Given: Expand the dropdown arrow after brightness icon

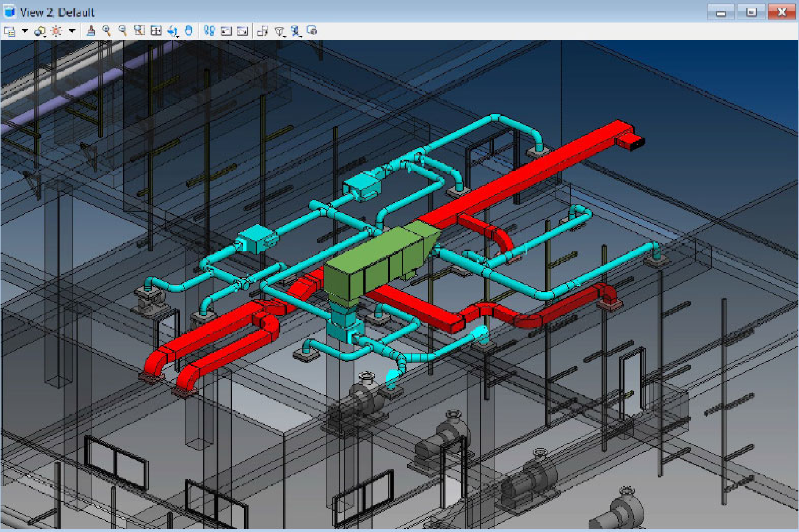Looking at the screenshot, I should tap(72, 31).
